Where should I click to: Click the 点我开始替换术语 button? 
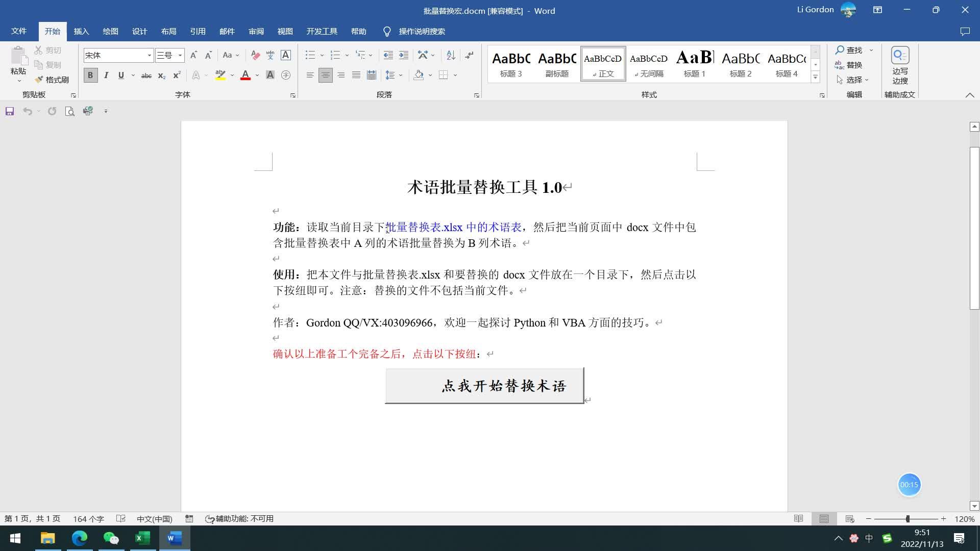(484, 386)
